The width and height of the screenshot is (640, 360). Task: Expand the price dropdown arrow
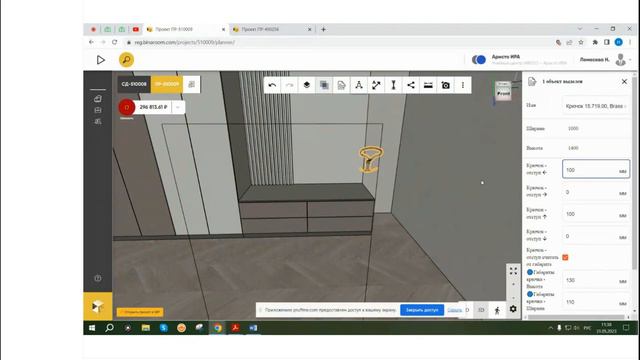[x=178, y=107]
